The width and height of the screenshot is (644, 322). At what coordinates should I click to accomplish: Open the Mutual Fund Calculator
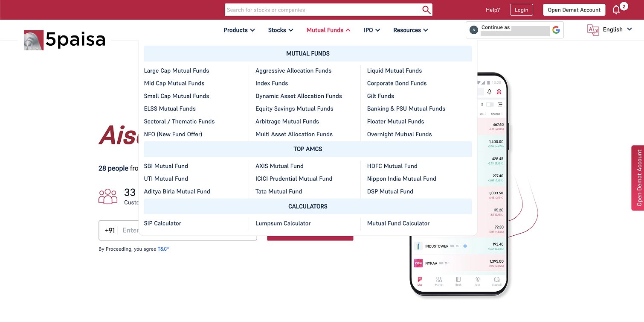tap(398, 223)
